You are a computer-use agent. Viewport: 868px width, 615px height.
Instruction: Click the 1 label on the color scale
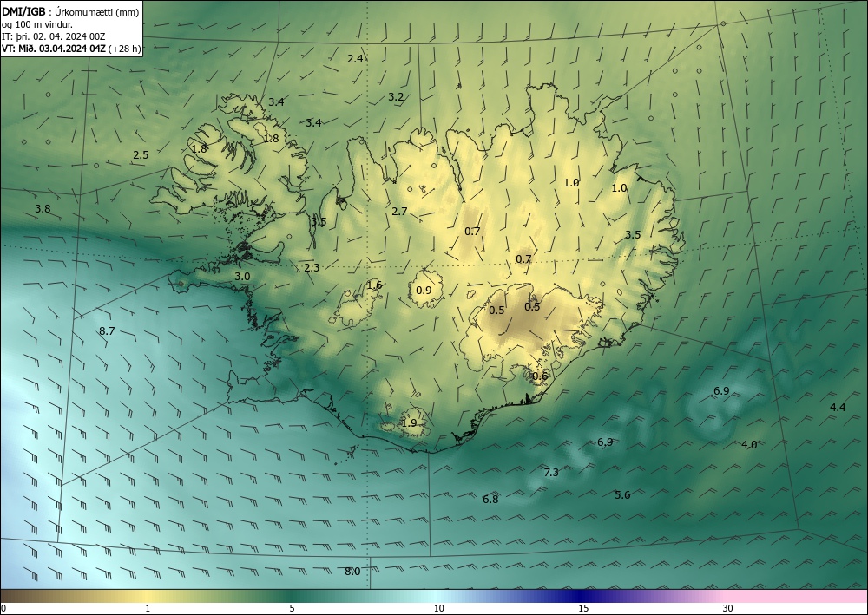(x=148, y=609)
